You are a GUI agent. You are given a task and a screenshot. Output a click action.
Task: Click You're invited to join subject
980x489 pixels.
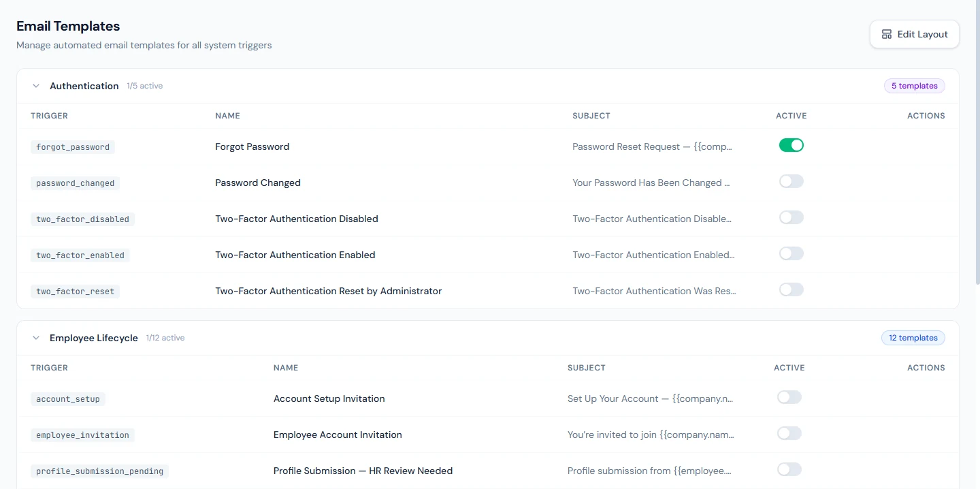click(651, 435)
